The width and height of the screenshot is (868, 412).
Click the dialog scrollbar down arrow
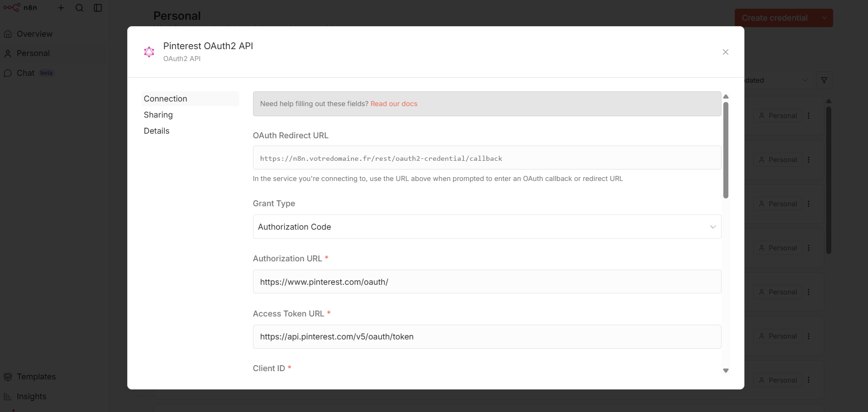tap(726, 371)
